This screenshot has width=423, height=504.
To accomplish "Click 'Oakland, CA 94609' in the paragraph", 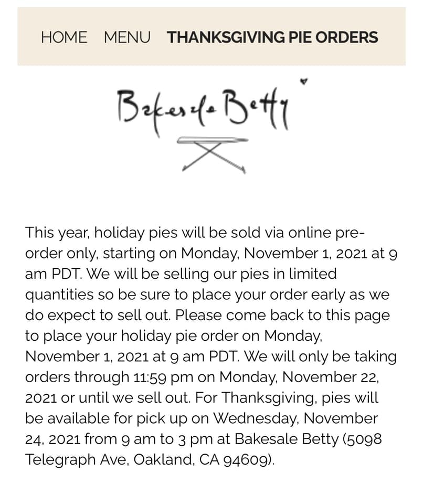I will 204,459.
